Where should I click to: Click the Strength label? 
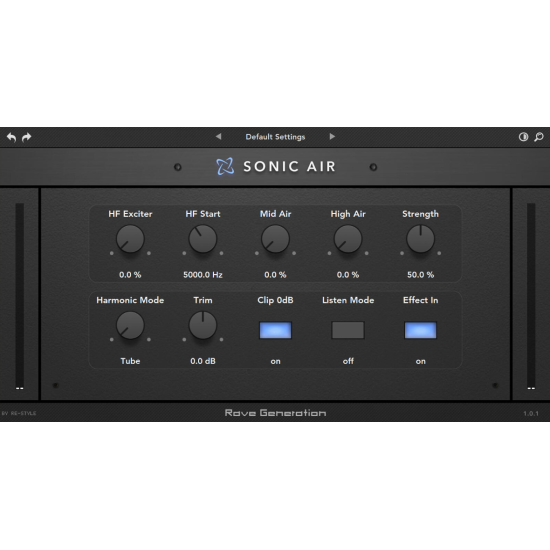[421, 214]
